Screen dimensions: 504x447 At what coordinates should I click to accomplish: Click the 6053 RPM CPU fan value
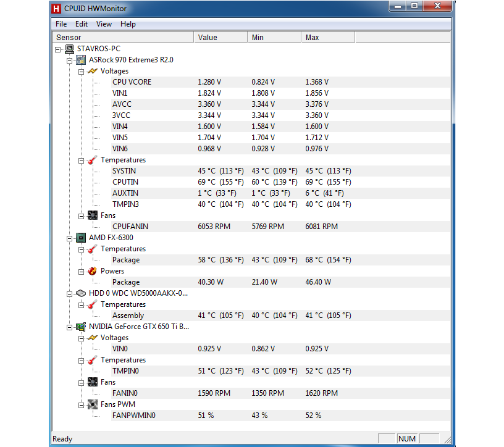pyautogui.click(x=214, y=227)
